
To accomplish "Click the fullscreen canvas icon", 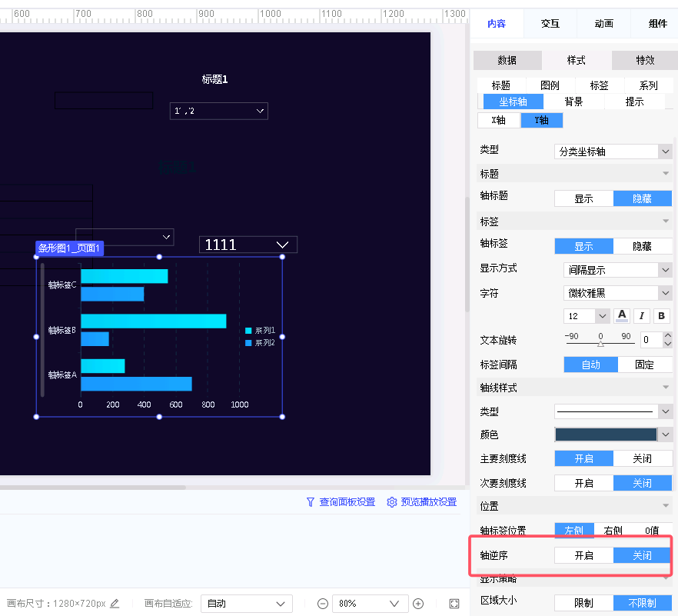I will point(454,604).
